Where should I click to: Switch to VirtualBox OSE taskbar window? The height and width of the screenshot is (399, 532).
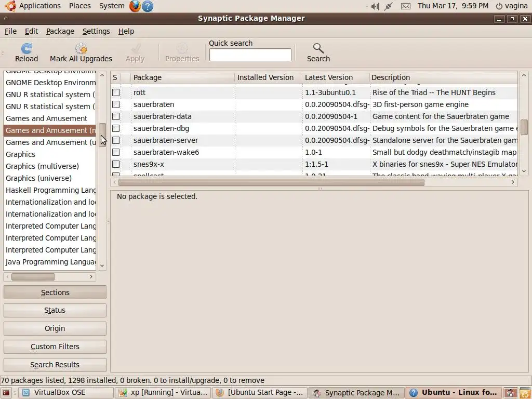65,393
